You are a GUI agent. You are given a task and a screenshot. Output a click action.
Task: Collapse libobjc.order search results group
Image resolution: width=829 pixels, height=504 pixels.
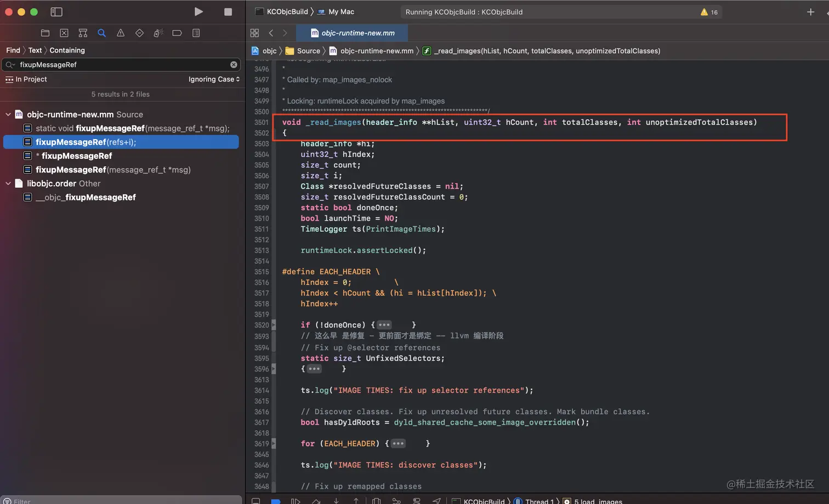pyautogui.click(x=8, y=184)
